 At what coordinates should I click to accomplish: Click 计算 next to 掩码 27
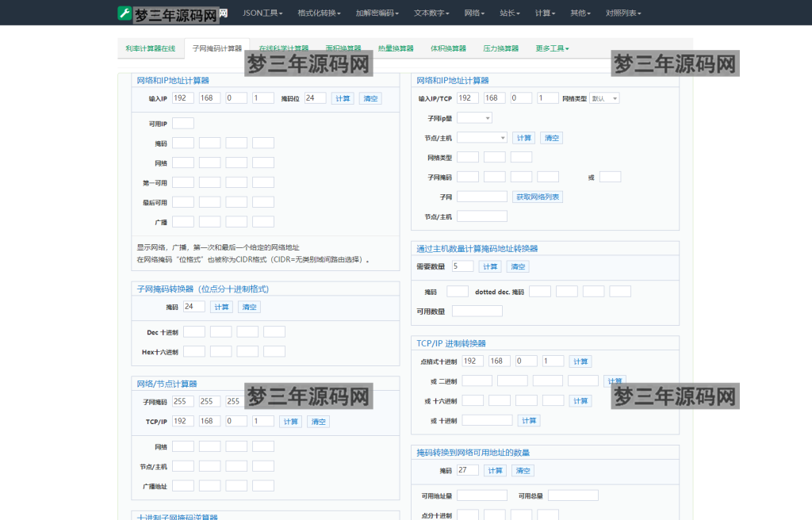[495, 471]
